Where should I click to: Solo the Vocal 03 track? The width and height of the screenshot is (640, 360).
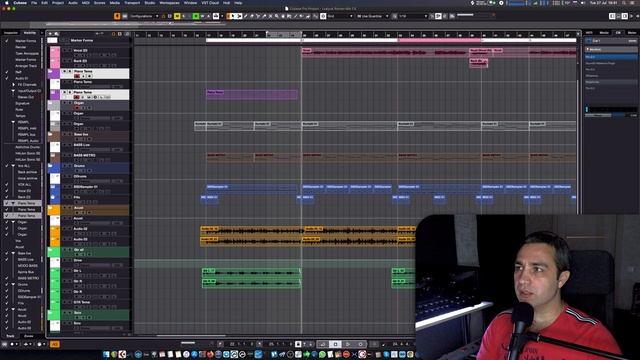click(x=70, y=51)
